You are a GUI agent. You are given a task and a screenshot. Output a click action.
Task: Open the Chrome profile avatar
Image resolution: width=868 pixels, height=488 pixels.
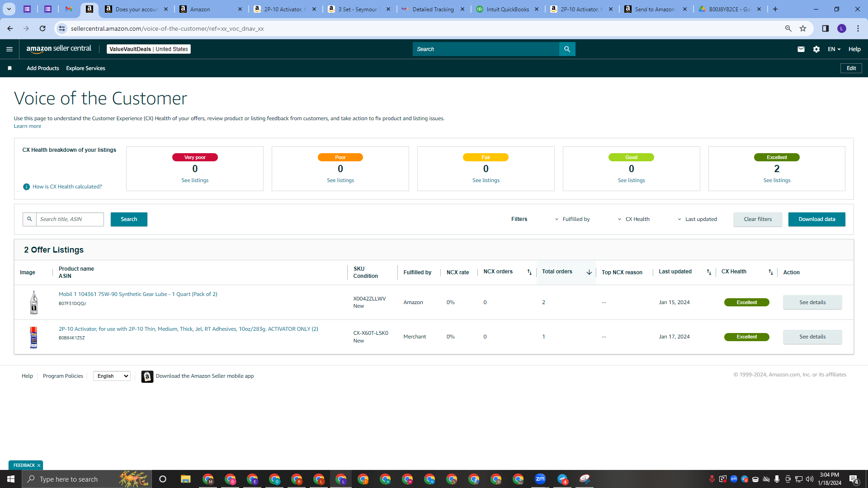(x=842, y=28)
